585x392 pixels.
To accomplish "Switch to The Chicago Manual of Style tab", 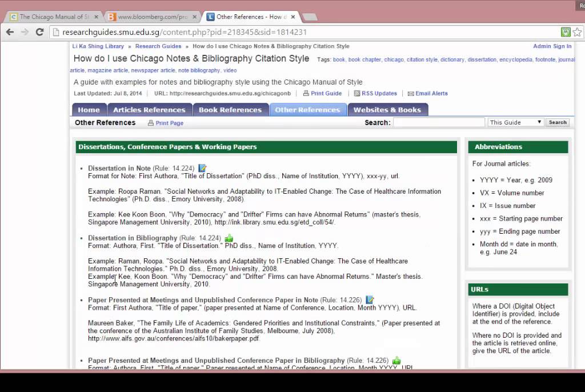I will pos(54,17).
